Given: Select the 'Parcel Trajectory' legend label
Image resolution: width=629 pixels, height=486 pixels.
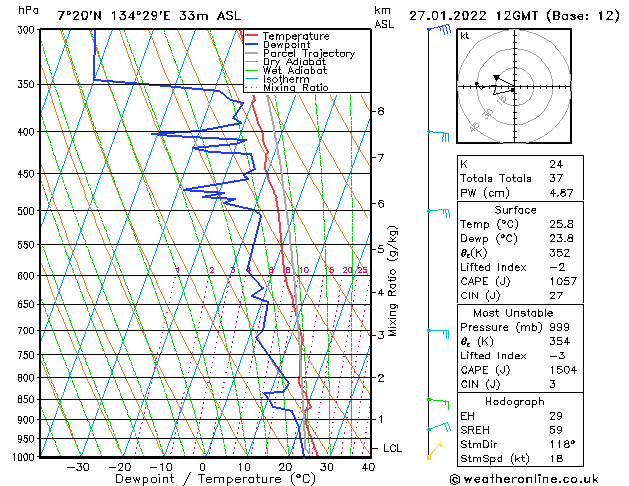Looking at the screenshot, I should [309, 53].
